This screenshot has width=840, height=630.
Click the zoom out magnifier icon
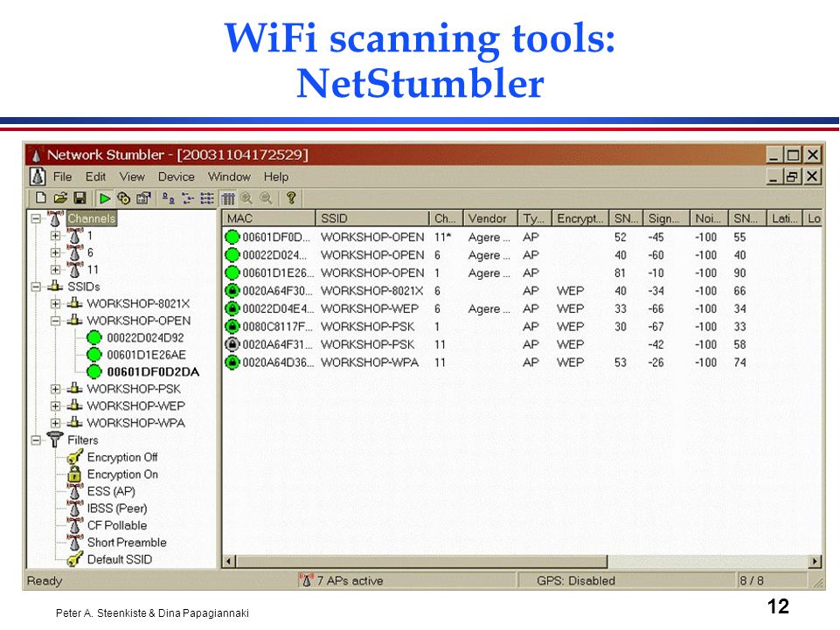(266, 198)
